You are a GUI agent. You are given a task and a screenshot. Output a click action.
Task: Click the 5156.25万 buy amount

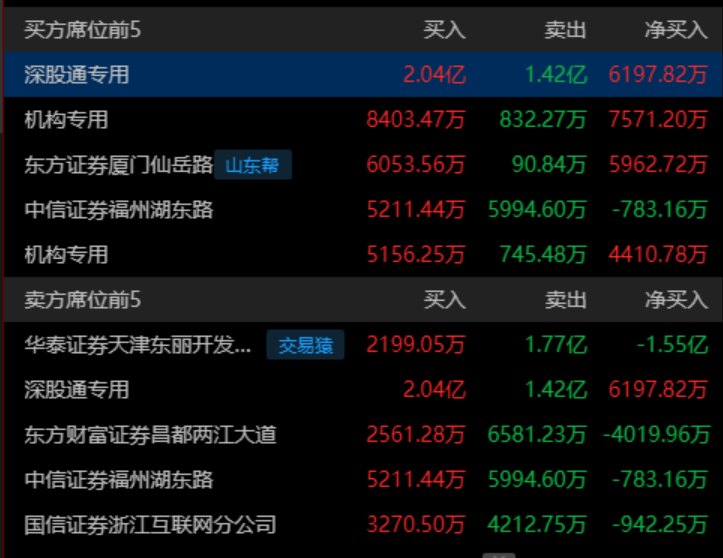[x=416, y=255]
